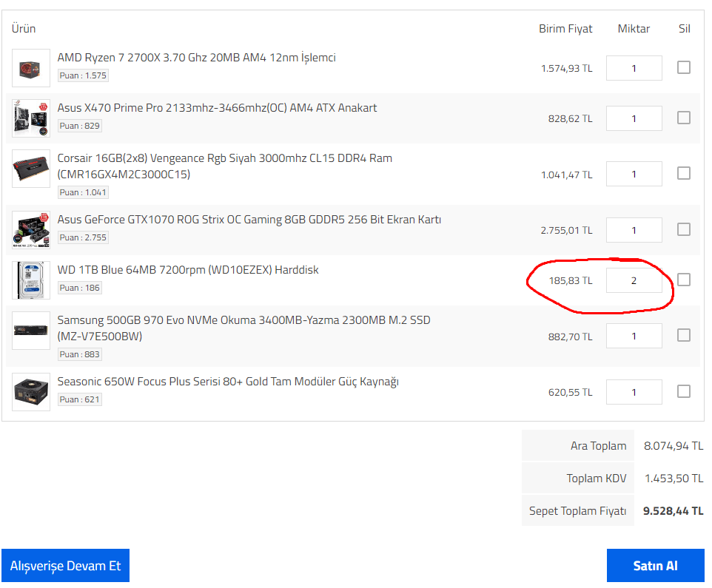
Task: Click the 828,62 TL unit price
Action: (571, 119)
